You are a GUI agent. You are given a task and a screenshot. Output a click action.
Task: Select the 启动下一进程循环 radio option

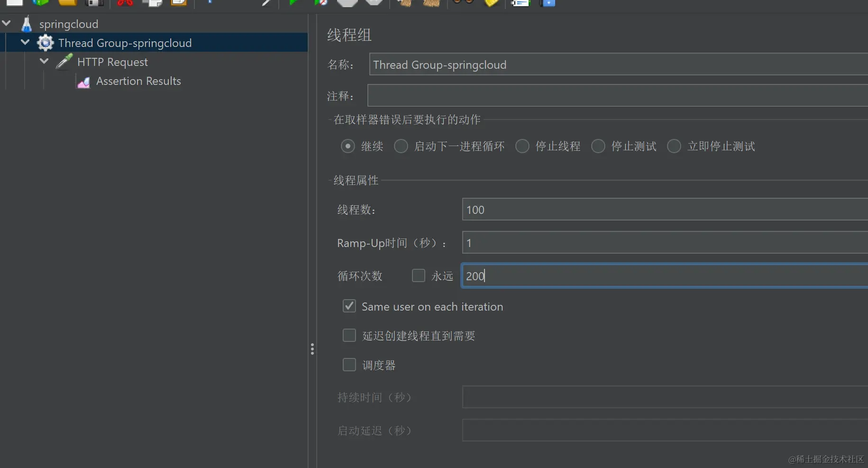click(401, 146)
